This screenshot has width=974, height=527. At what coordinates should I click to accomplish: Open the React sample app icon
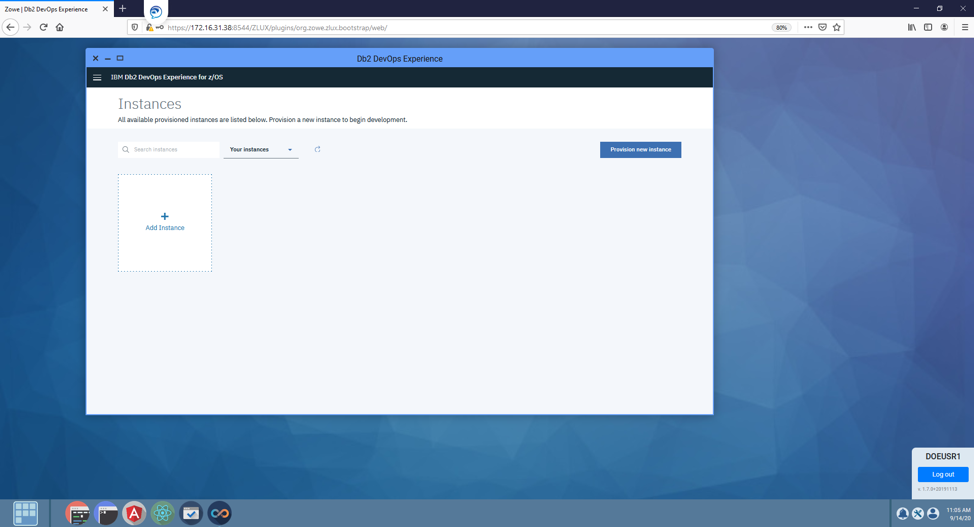tap(163, 513)
